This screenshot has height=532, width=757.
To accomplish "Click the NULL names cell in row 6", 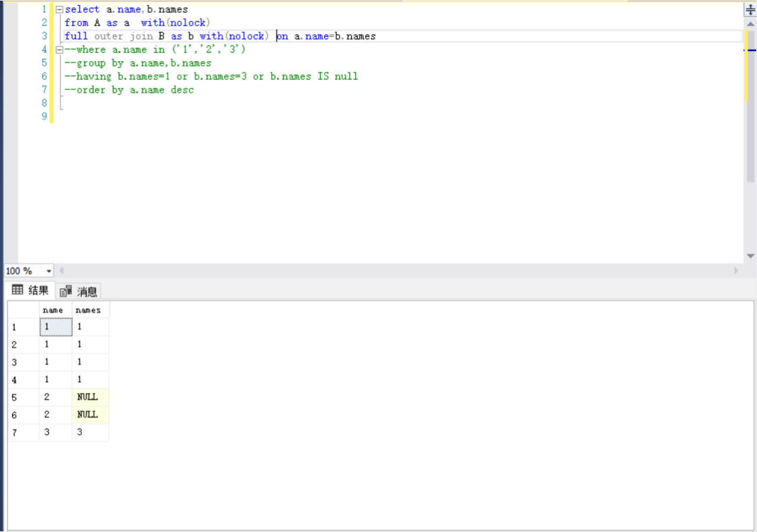I will point(90,415).
